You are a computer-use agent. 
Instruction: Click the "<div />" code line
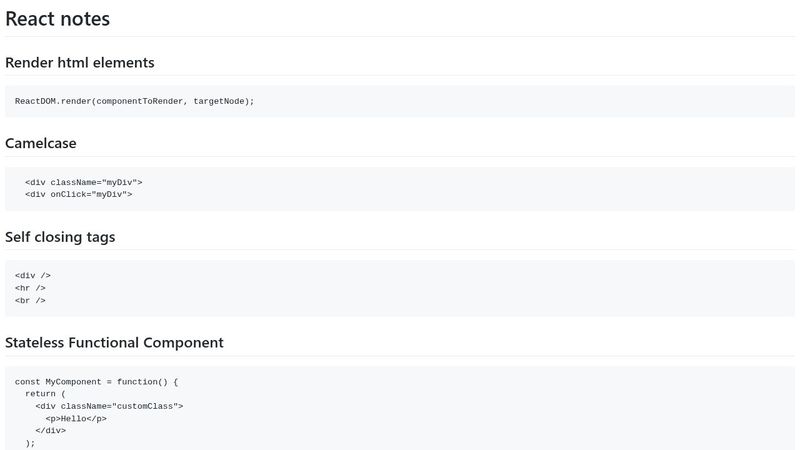(33, 276)
